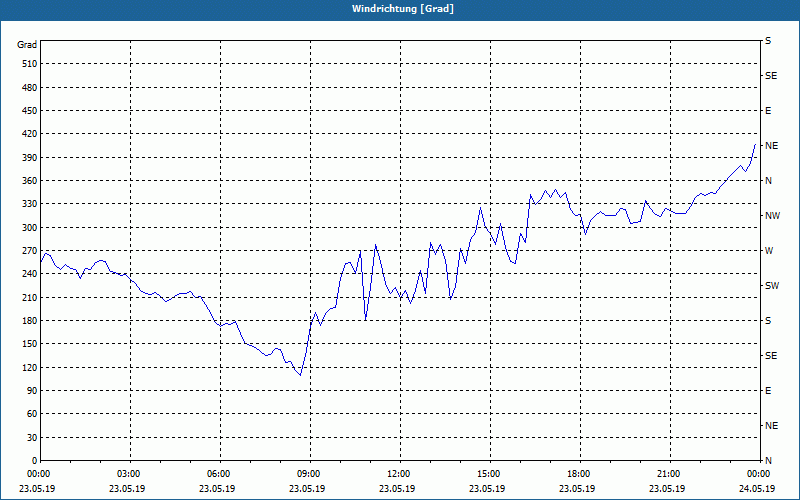This screenshot has height=500, width=800.
Task: Click the 06:00 time label
Action: [x=220, y=474]
